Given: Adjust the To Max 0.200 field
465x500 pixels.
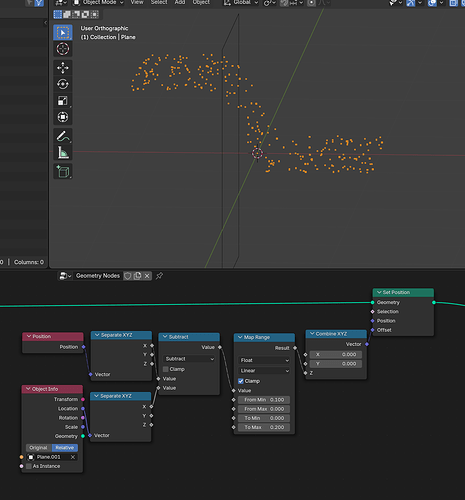Looking at the screenshot, I should [x=264, y=427].
